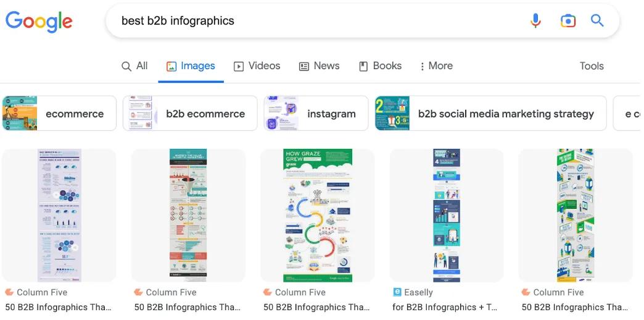Switch to the Videos tab
The width and height of the screenshot is (644, 320).
pyautogui.click(x=257, y=66)
